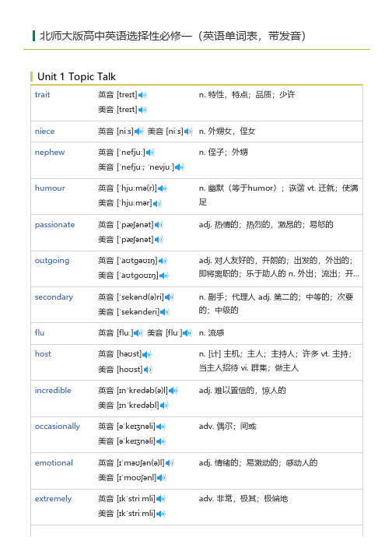Open the word link passionate
The image size is (392, 555).
tap(55, 224)
